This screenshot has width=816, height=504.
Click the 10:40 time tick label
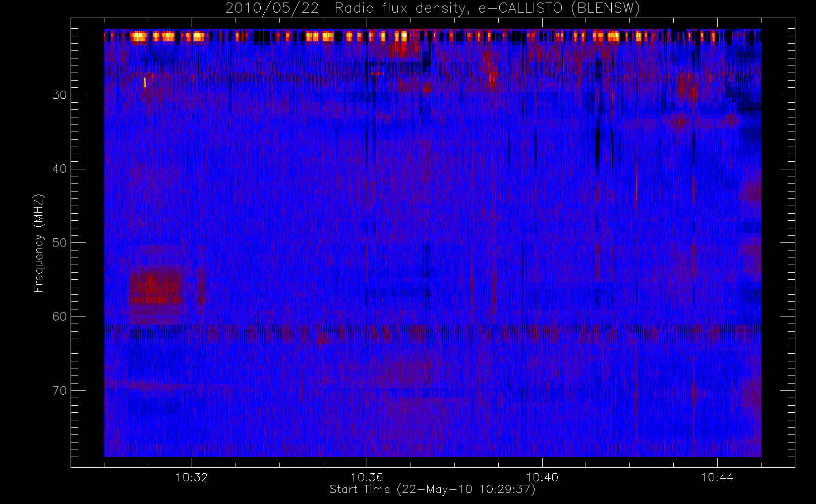[542, 477]
